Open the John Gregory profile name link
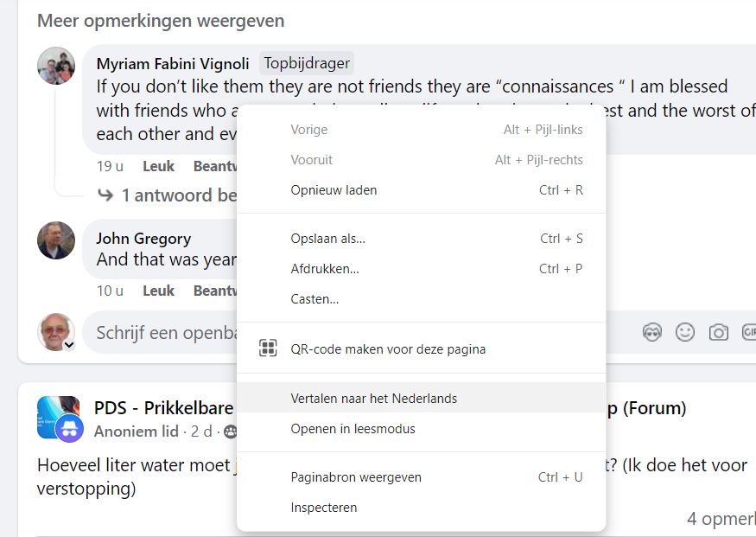 coord(143,239)
